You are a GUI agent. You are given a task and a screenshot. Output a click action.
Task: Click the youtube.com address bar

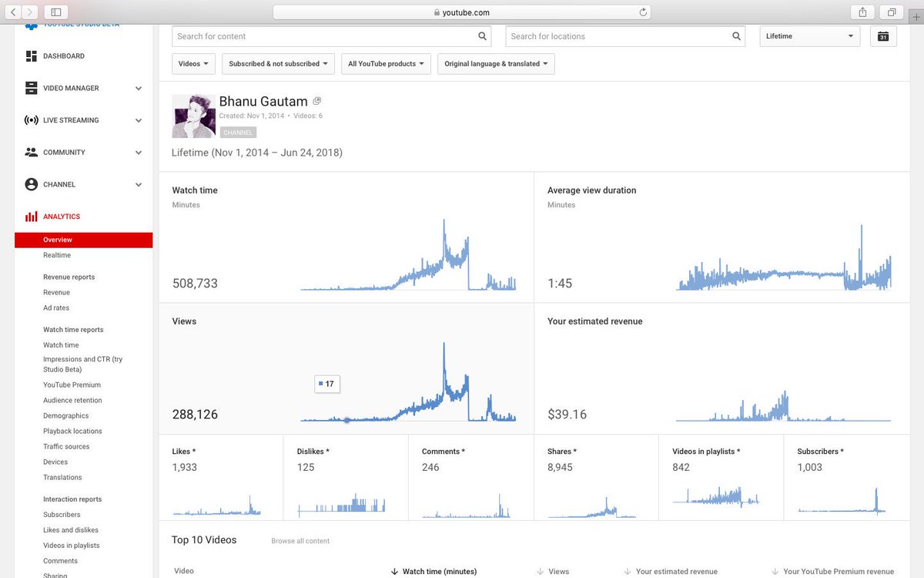point(462,12)
